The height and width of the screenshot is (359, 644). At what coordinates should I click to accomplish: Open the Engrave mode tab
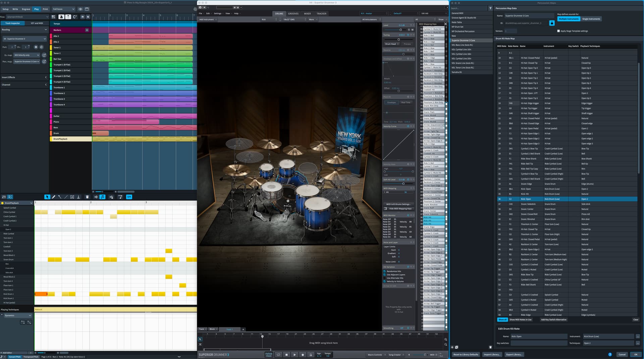[x=26, y=9]
